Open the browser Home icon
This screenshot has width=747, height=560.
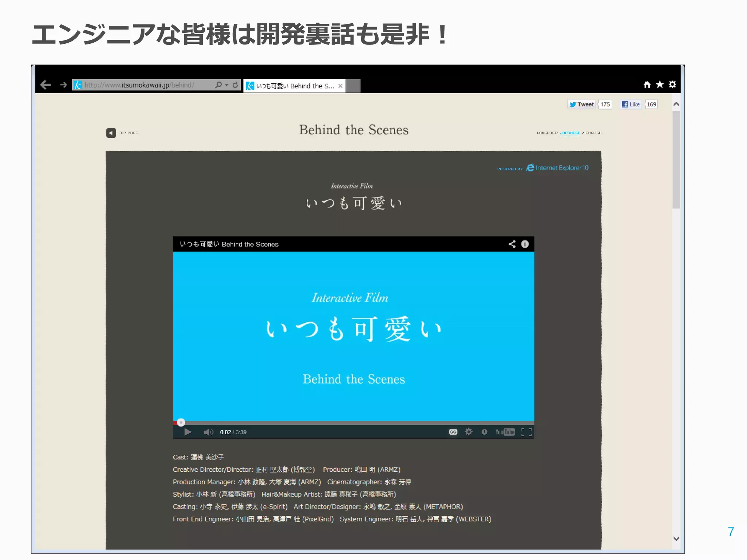[x=647, y=85]
